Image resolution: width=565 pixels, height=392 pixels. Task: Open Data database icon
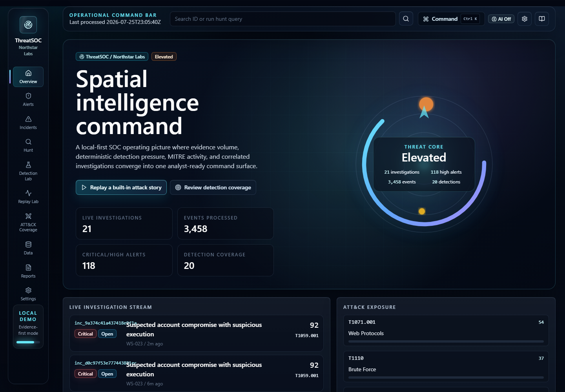coord(28,245)
